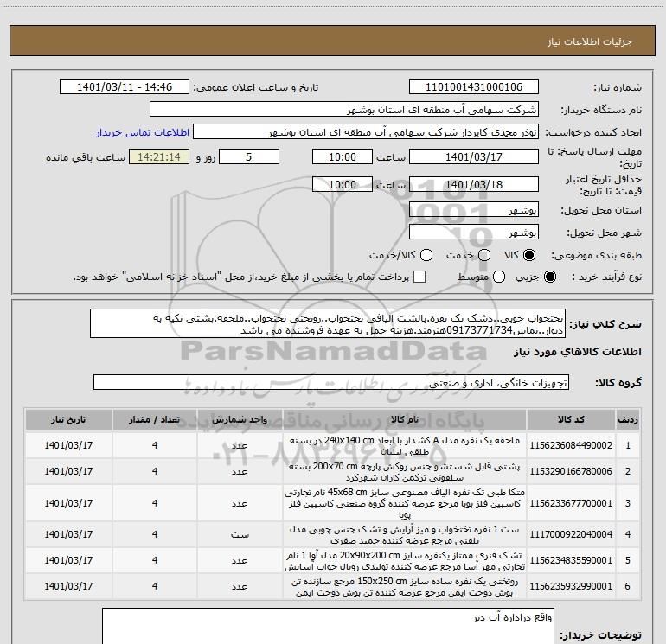
Task: Click product code 1156235932990001
Action: coord(571,586)
